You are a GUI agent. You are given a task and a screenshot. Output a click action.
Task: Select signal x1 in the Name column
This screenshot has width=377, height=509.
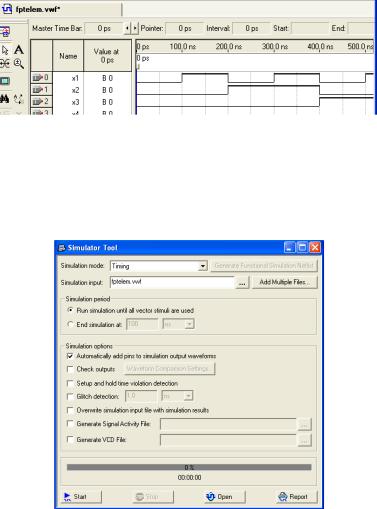(x=75, y=78)
